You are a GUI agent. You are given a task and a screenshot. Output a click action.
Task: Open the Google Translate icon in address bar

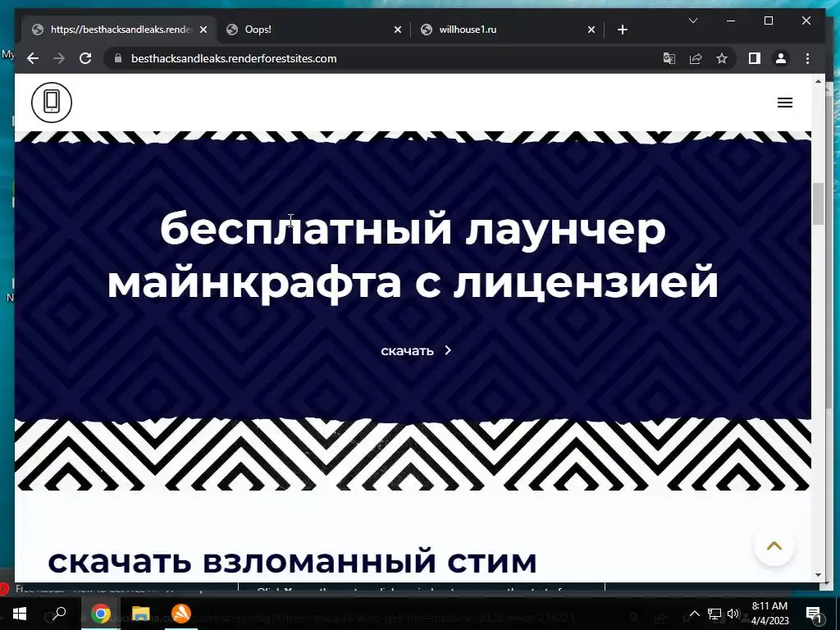(x=669, y=58)
